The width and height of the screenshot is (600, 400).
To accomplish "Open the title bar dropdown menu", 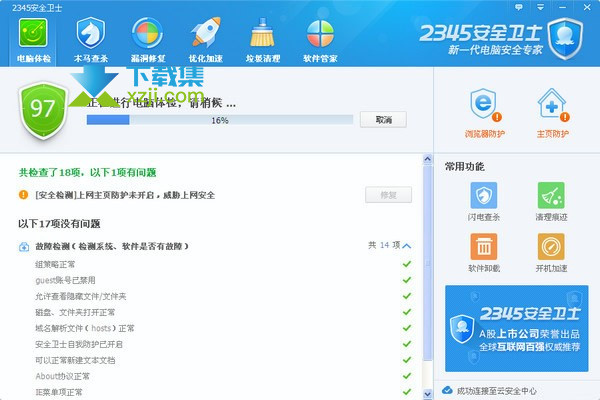I will pyautogui.click(x=540, y=7).
